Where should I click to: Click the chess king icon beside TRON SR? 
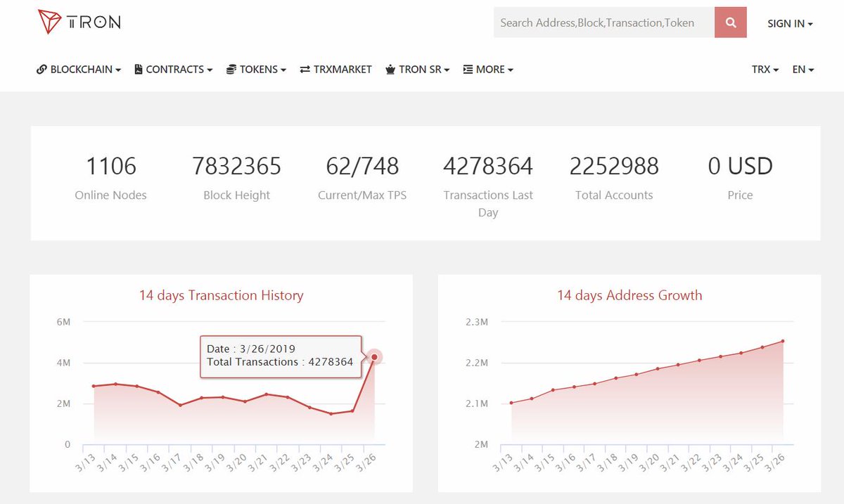click(390, 70)
